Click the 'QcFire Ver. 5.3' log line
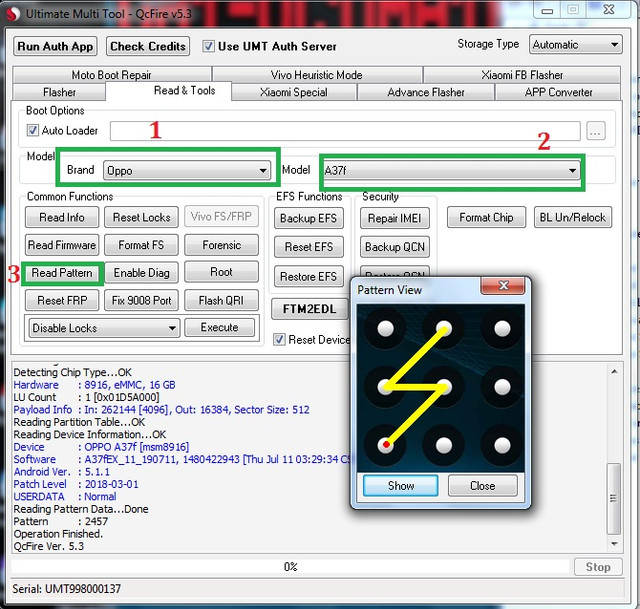The width and height of the screenshot is (640, 609). pos(49,546)
